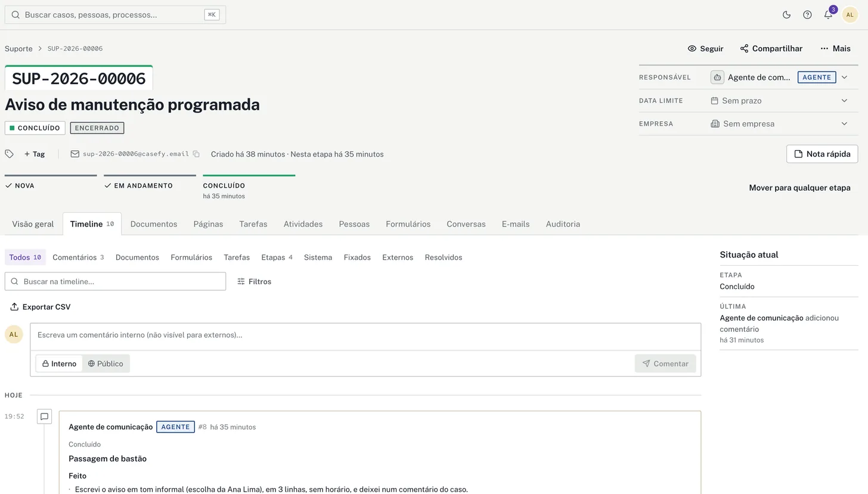Viewport: 868px width, 494px height.
Task: Show Fixados timeline entries
Action: tap(357, 257)
